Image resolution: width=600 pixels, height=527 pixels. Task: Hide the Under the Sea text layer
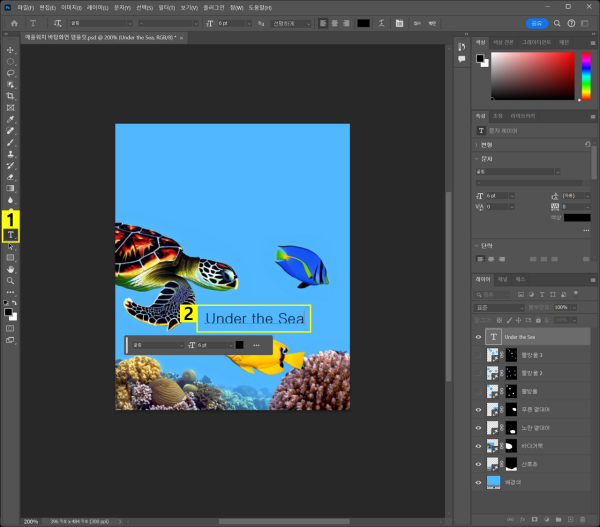(478, 338)
